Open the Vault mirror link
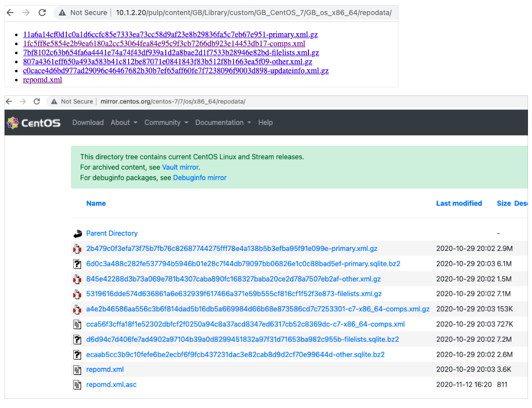532x408 pixels. [x=180, y=168]
